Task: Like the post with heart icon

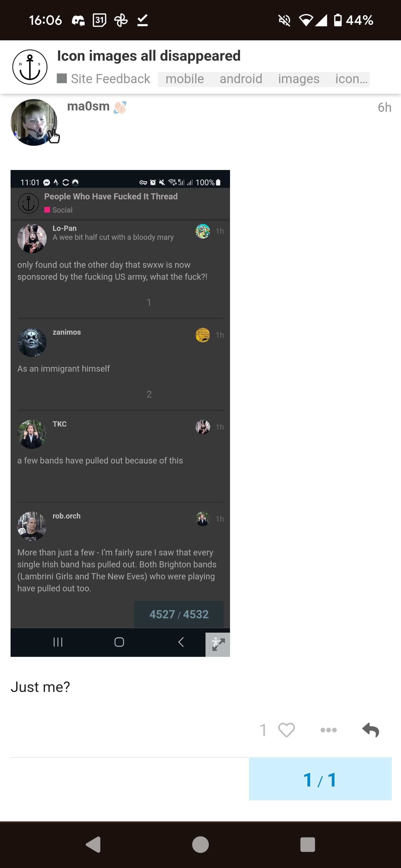Action: tap(287, 730)
